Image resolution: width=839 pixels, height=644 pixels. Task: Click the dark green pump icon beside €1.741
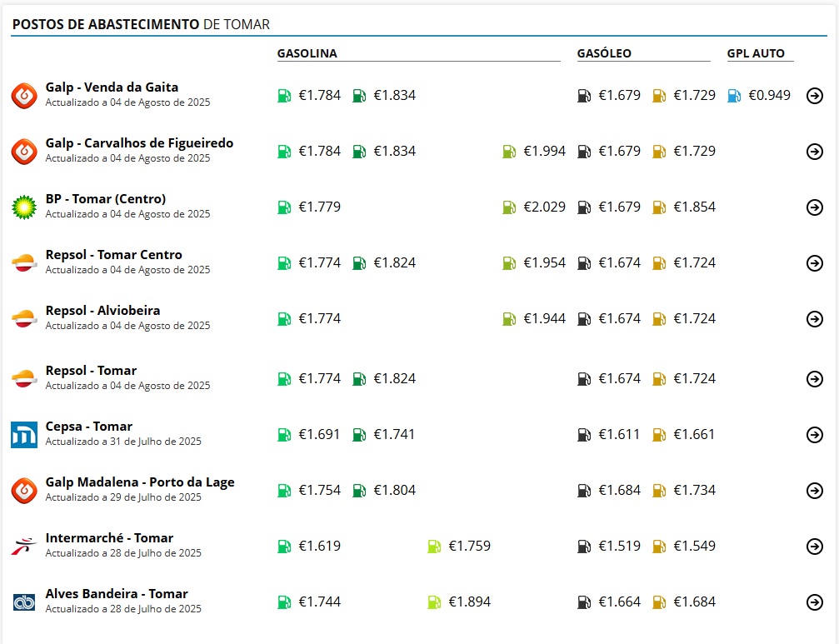pyautogui.click(x=359, y=435)
